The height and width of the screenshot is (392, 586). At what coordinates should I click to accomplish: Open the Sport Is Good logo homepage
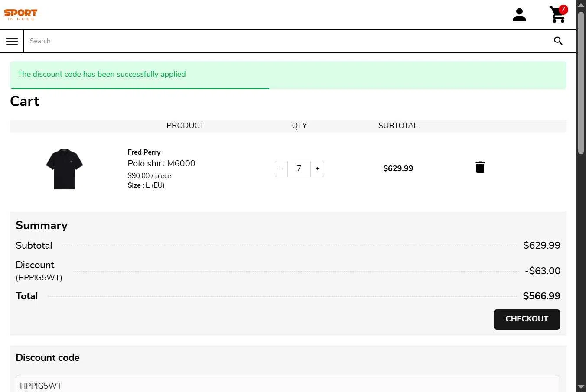pyautogui.click(x=21, y=15)
